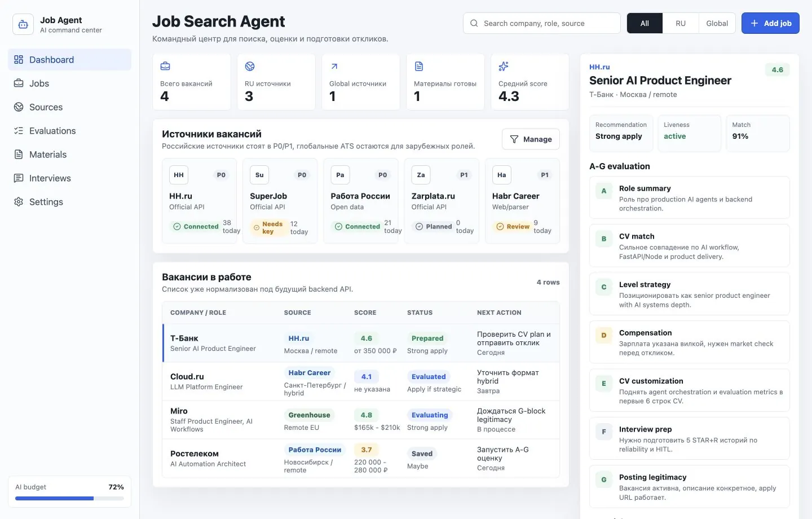Viewport: 812px width, 519px height.
Task: Select the Miro vacancy row
Action: pos(361,420)
